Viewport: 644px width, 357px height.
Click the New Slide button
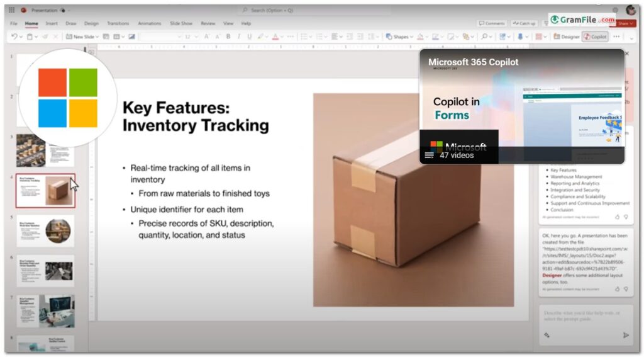[x=80, y=37]
